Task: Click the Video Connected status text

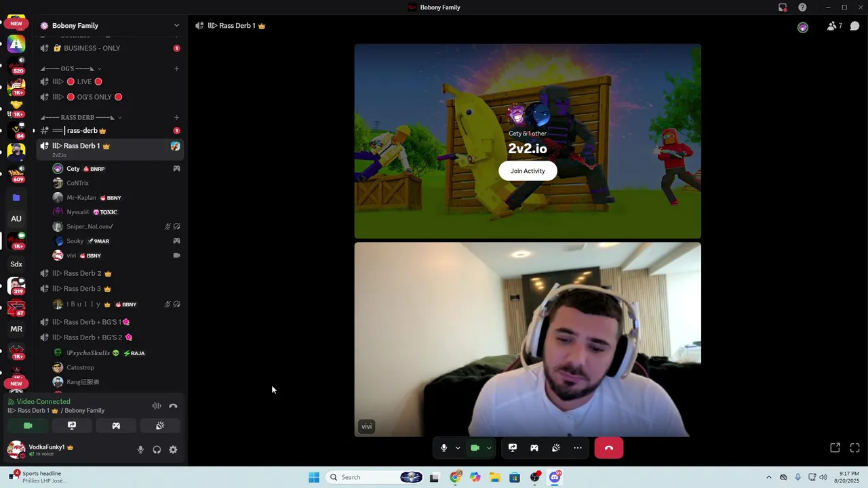Action: point(43,402)
